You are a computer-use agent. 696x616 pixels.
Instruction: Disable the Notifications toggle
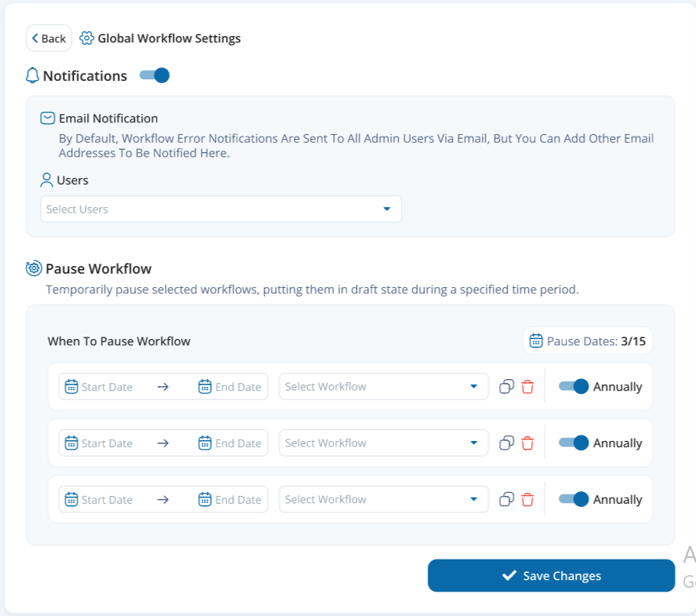[x=155, y=75]
